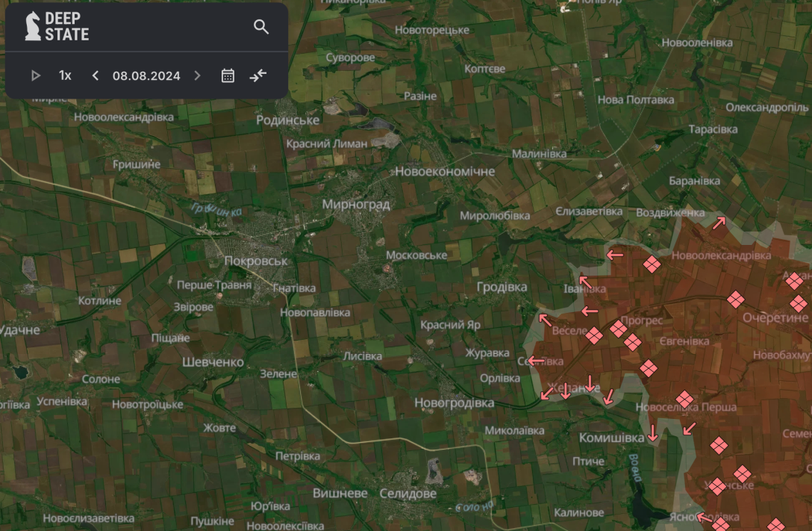Click downward arrow right of Комишівка label
Image resolution: width=812 pixels, height=531 pixels.
click(653, 432)
